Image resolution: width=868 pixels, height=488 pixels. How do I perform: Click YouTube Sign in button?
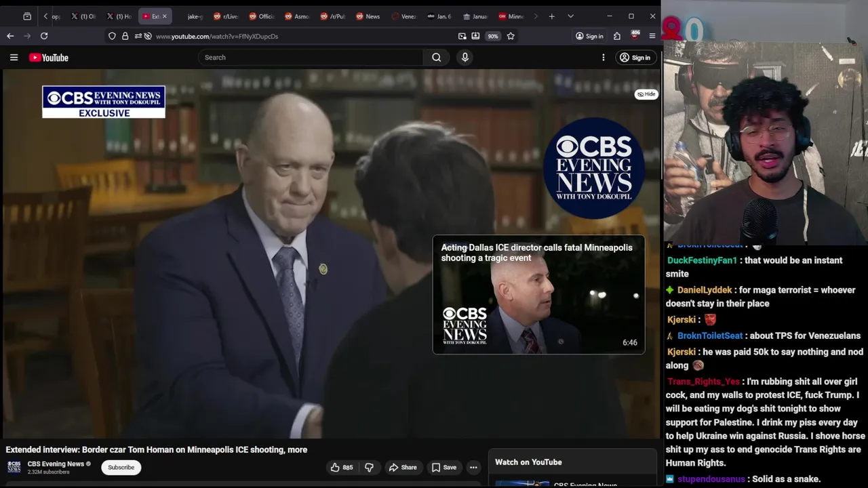pos(635,58)
